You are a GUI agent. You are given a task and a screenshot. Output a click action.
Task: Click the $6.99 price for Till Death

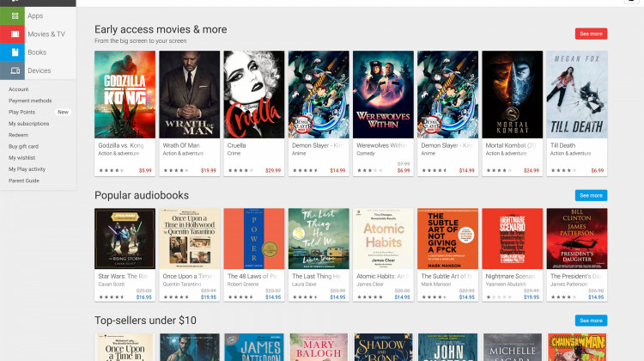click(597, 171)
